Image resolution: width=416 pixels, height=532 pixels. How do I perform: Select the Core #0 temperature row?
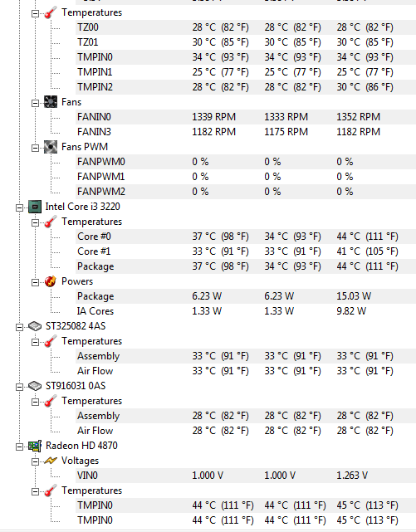click(x=246, y=237)
